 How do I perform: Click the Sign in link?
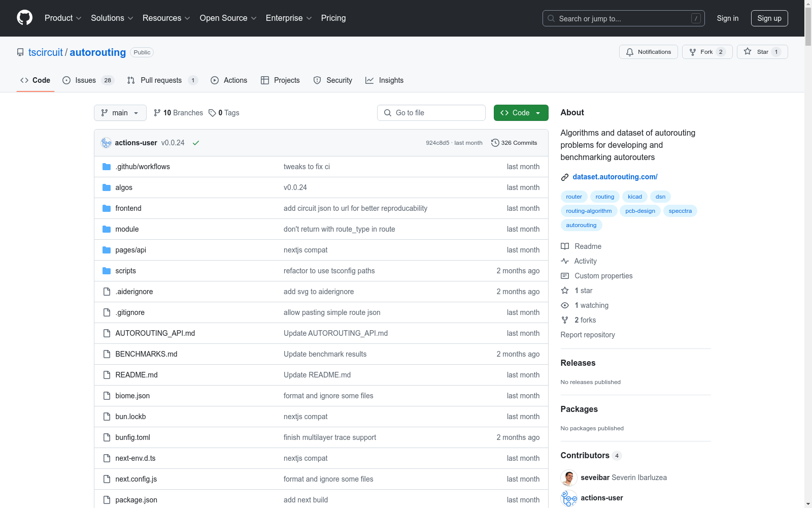[728, 18]
